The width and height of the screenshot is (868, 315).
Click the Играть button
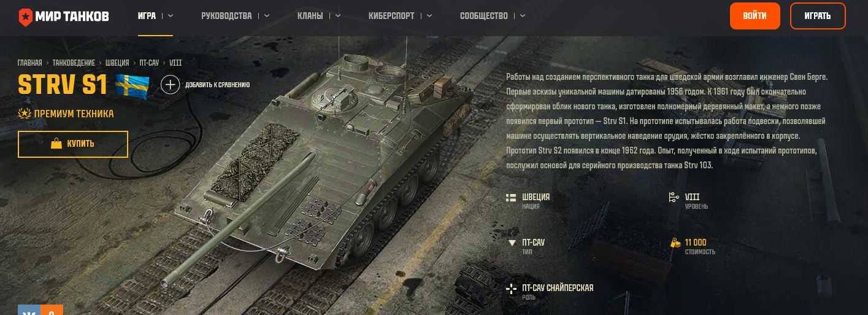click(x=818, y=16)
